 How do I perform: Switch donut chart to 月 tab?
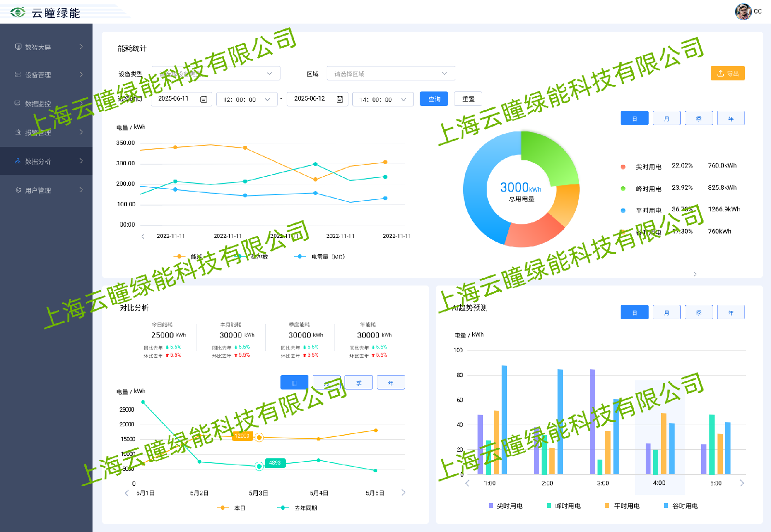coord(666,118)
